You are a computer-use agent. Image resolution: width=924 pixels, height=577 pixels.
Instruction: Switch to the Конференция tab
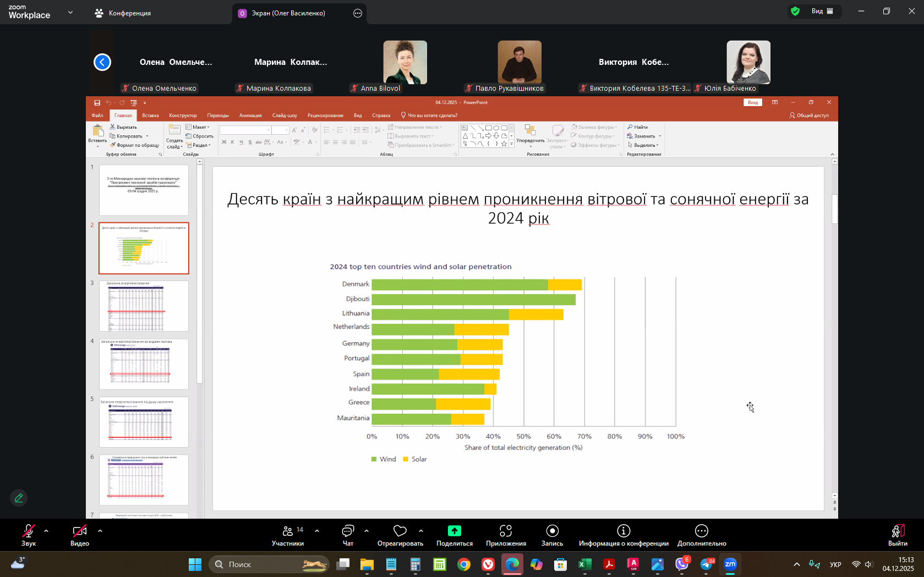[123, 13]
